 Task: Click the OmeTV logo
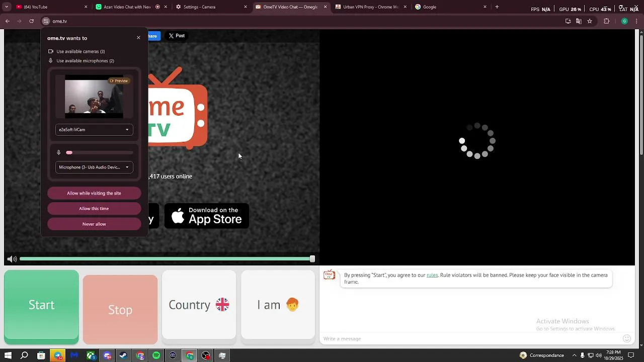click(x=178, y=109)
